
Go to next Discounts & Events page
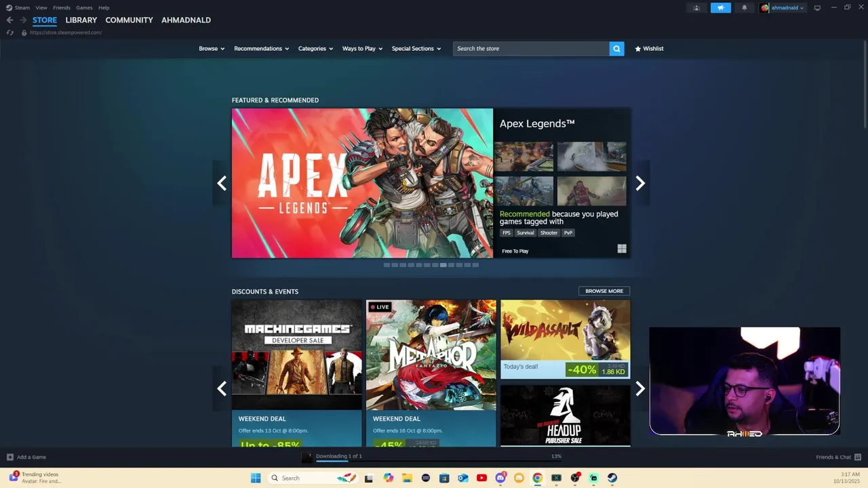coord(640,388)
